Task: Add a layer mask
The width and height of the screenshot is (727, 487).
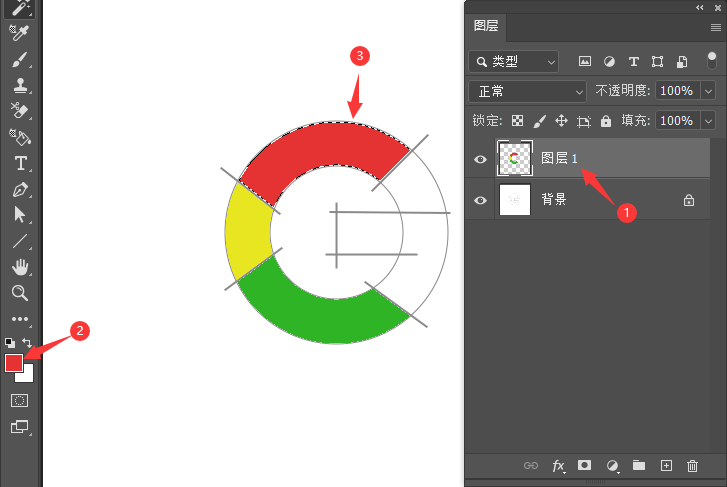Action: point(584,465)
